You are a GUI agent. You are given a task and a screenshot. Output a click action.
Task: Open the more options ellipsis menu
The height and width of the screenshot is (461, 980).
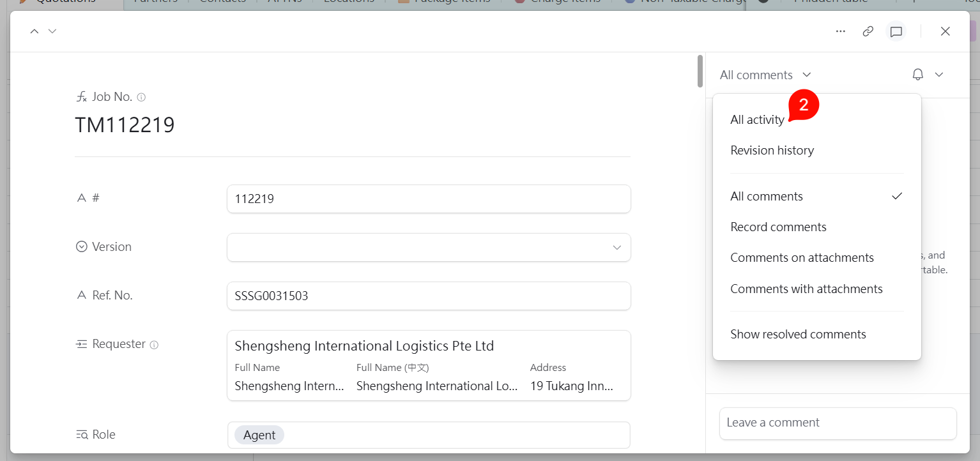841,31
